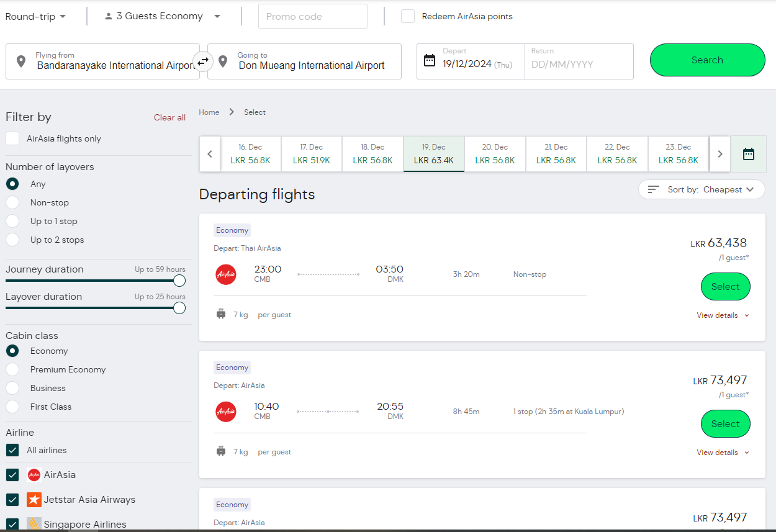Open the Round-trip trip type dropdown
776x532 pixels.
coord(36,17)
